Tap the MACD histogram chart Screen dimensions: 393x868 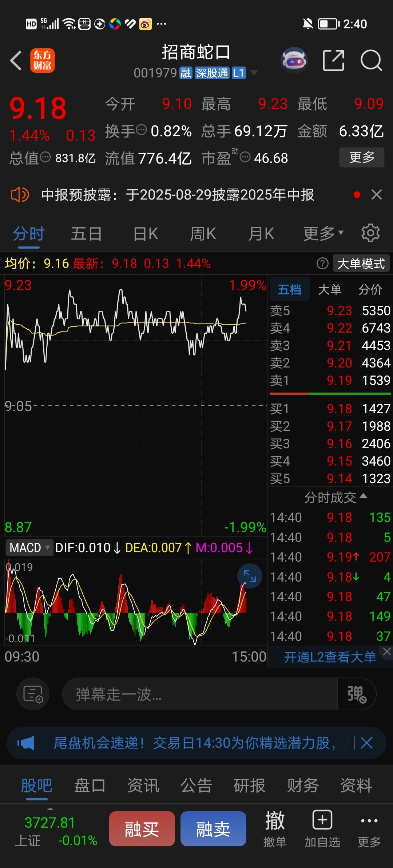(x=136, y=603)
